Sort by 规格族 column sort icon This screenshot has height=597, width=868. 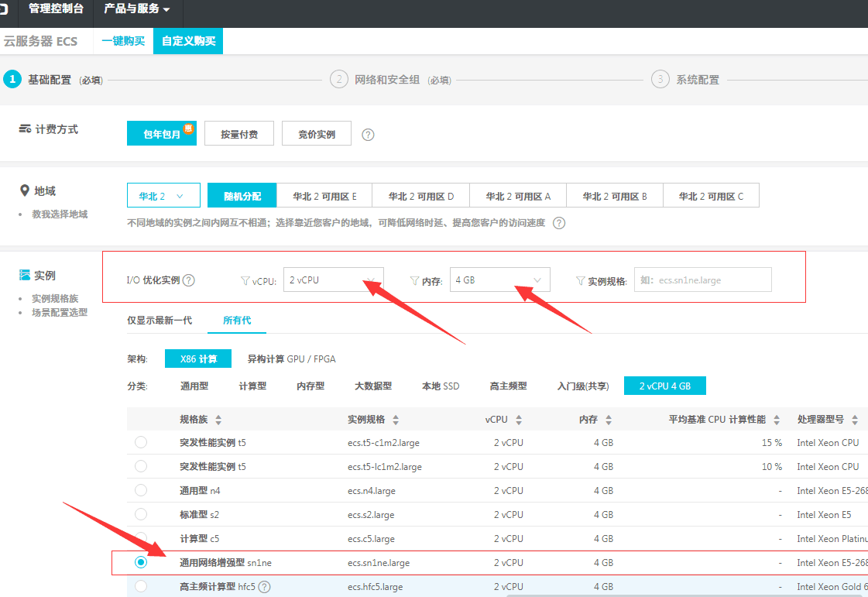pyautogui.click(x=218, y=420)
